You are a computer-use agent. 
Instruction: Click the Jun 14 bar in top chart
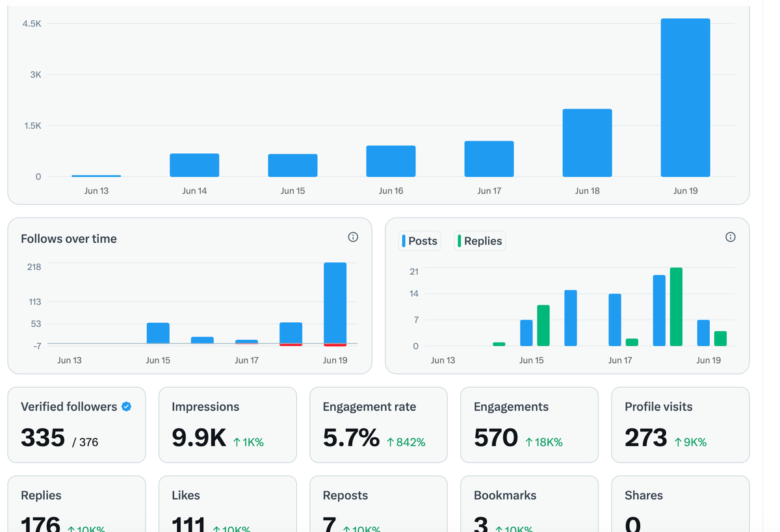pyautogui.click(x=194, y=165)
